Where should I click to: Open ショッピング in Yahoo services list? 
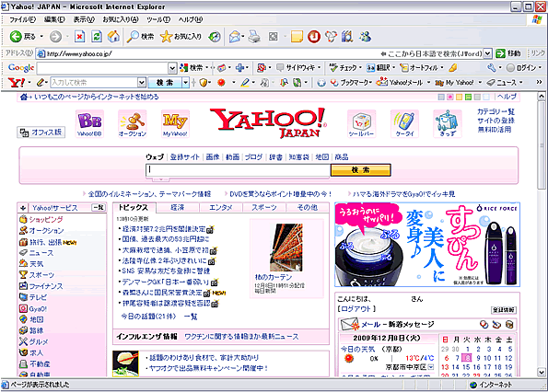click(45, 220)
